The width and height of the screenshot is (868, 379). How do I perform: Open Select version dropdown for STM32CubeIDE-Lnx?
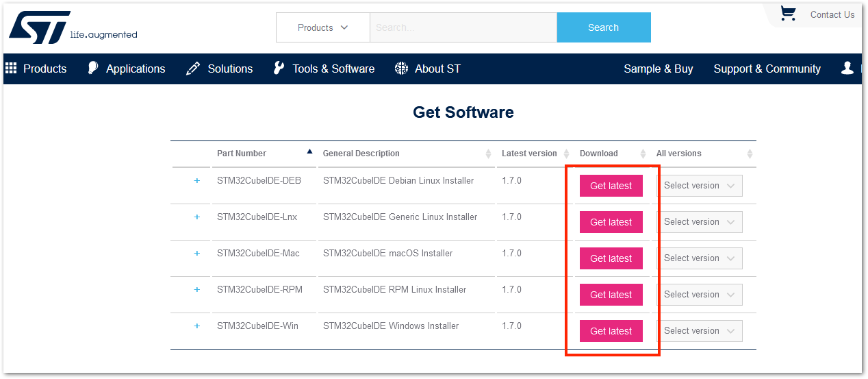[700, 222]
